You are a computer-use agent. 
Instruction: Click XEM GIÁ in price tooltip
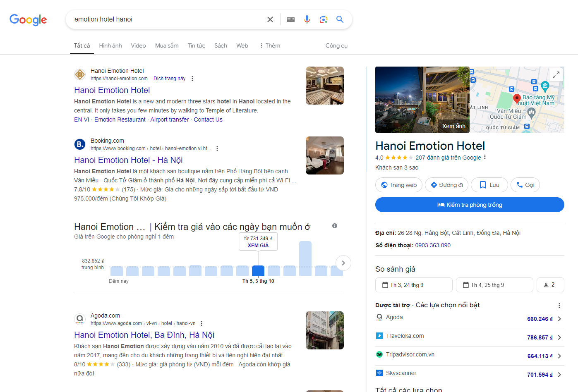(258, 246)
